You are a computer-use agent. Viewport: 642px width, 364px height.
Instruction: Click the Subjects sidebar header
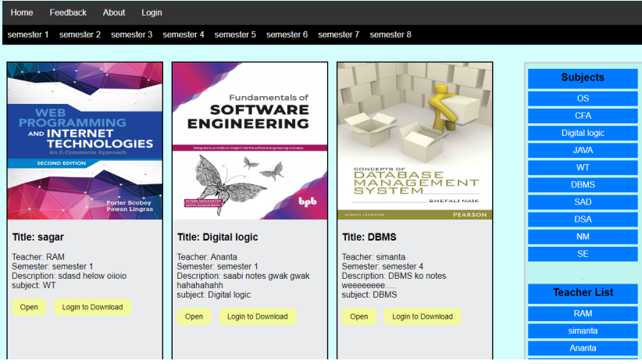point(583,78)
